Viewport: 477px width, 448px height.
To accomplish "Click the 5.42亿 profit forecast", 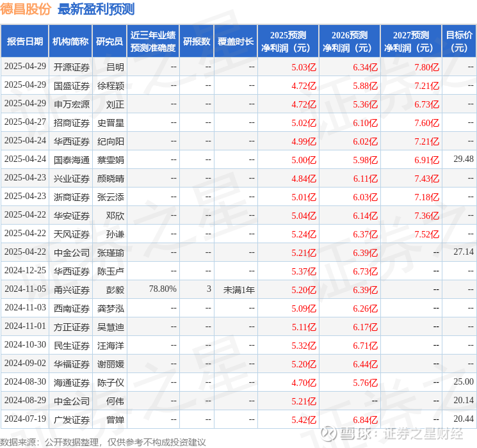I will click(x=304, y=420).
